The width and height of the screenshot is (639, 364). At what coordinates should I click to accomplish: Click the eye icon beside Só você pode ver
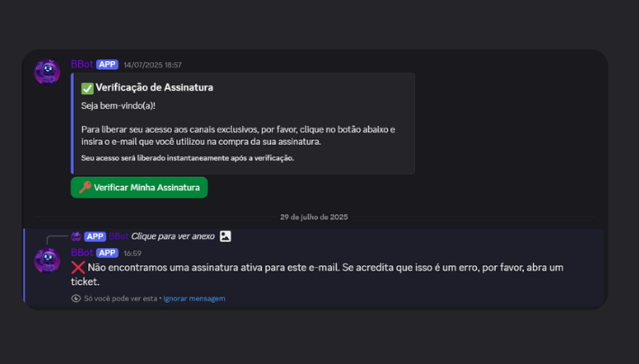tap(76, 298)
